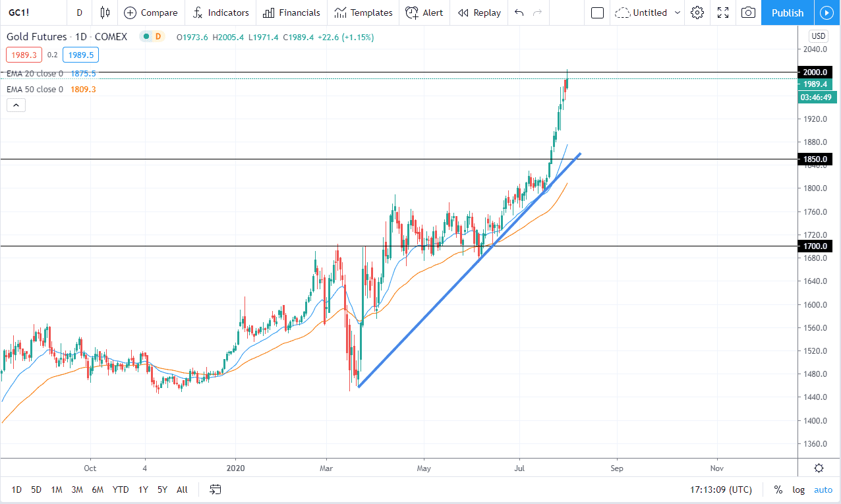Toggle the log price scale
The width and height of the screenshot is (841, 504).
tap(798, 490)
